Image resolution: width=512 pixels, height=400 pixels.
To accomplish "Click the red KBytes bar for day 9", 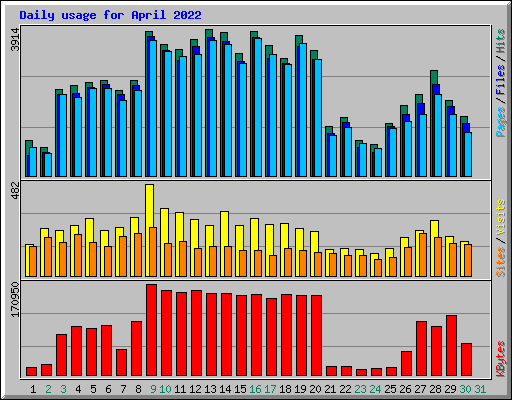I will point(151,330).
